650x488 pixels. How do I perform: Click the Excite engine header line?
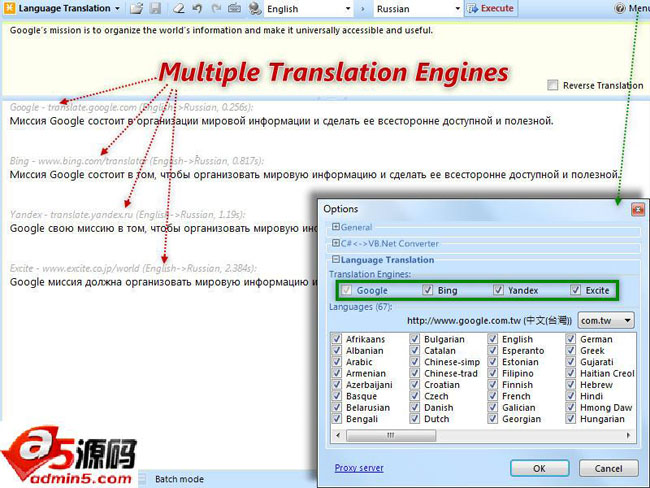[x=133, y=268]
